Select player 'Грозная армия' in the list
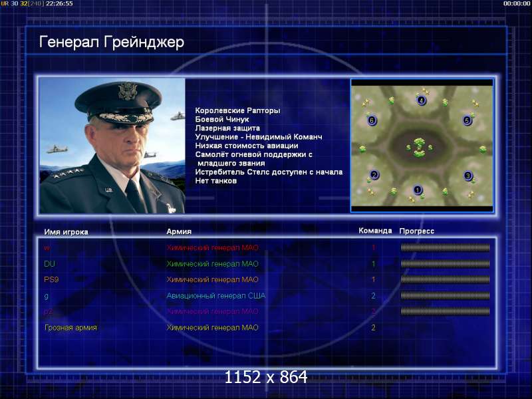This screenshot has height=399, width=532. pos(70,328)
